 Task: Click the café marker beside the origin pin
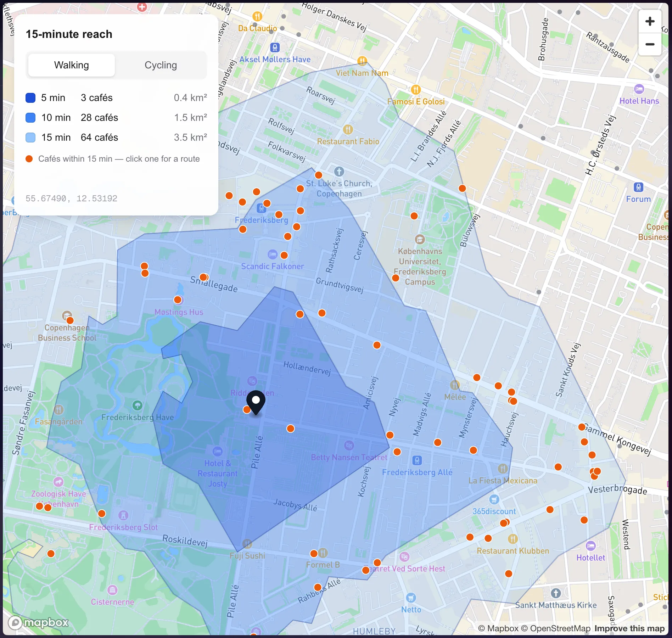[x=247, y=410]
